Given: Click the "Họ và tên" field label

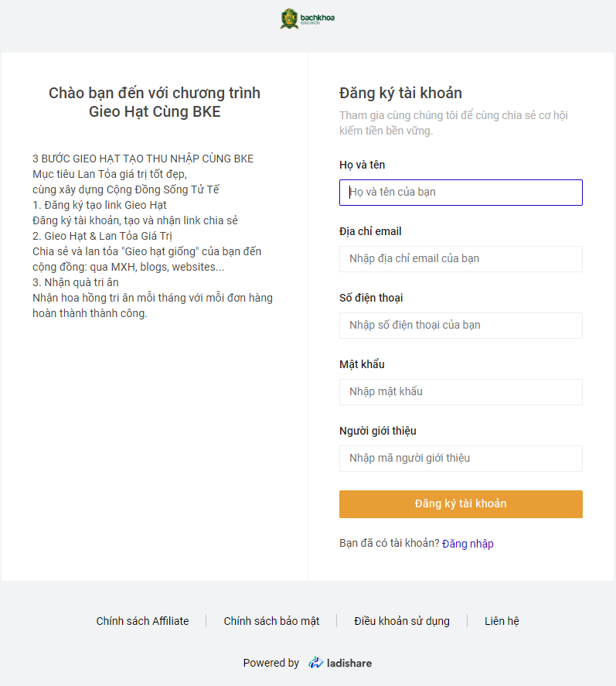Looking at the screenshot, I should tap(362, 165).
